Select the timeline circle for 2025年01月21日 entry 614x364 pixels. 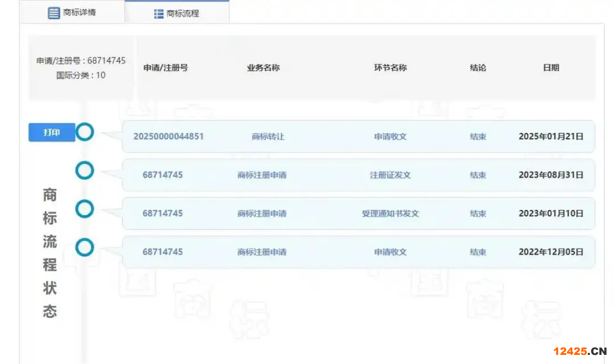[85, 132]
